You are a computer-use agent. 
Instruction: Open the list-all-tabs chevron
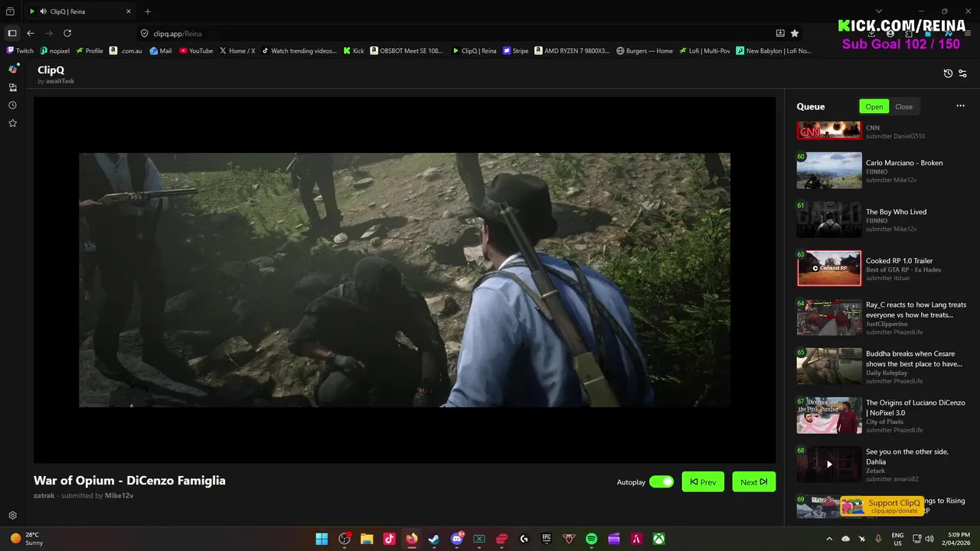tap(878, 11)
